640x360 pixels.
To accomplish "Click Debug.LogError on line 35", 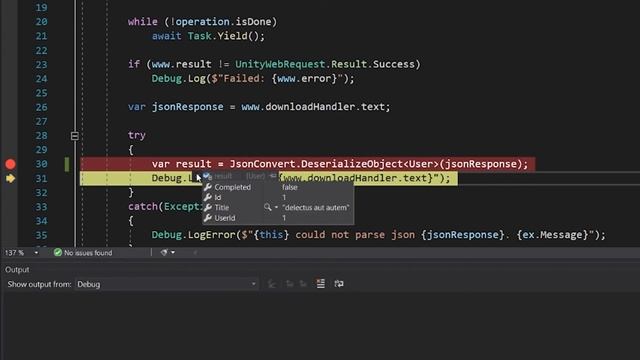I will [193, 235].
